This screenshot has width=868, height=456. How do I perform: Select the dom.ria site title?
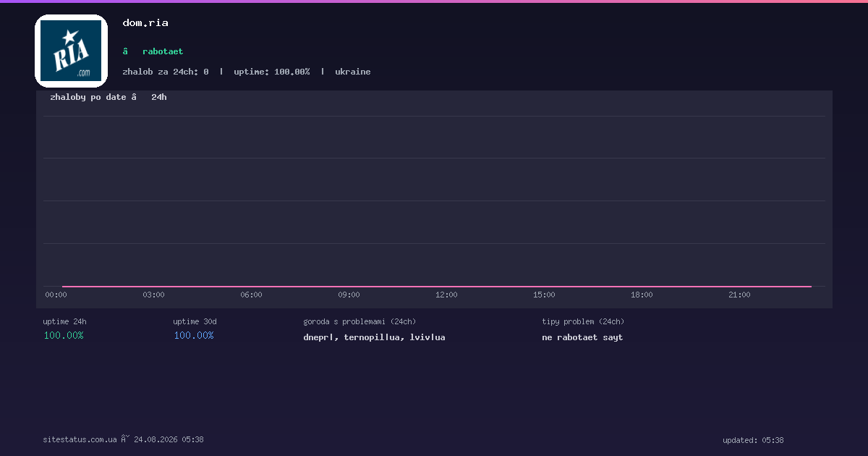pos(145,23)
